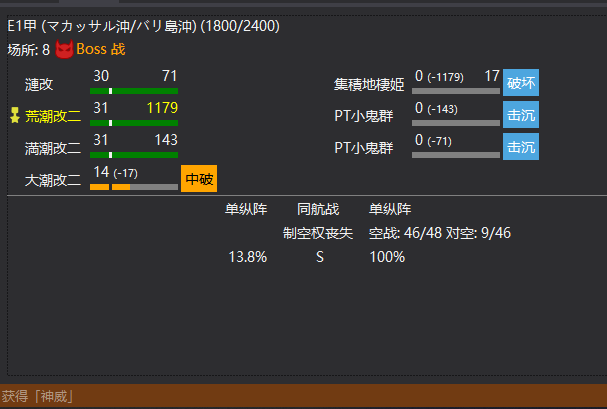Select the map title E1甲 (マカッサル沖/バリ島沖)
This screenshot has width=607, height=409.
pos(102,26)
